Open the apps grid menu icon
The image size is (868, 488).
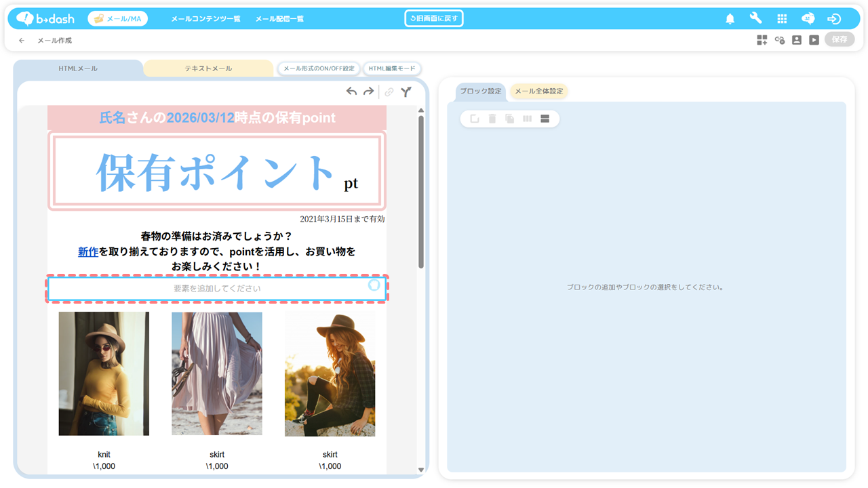(782, 19)
